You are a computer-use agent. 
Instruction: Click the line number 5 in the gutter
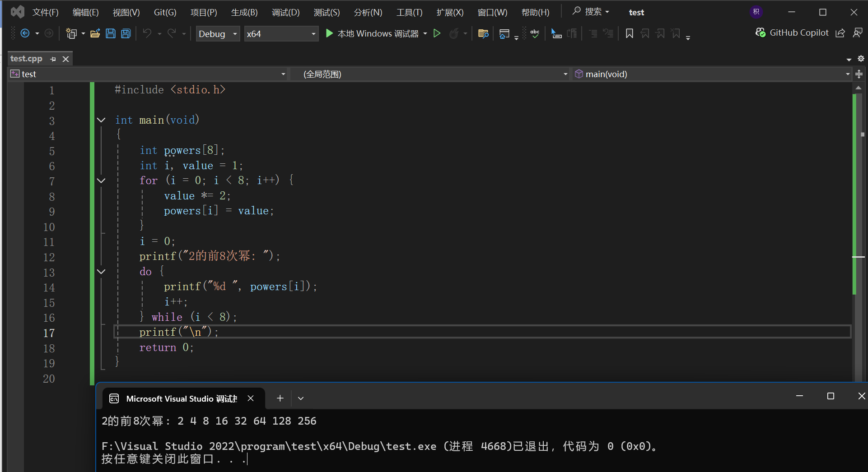[52, 151]
